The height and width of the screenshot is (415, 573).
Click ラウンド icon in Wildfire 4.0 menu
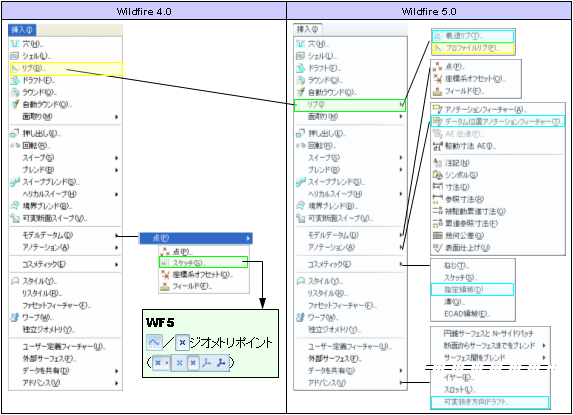coord(15,92)
